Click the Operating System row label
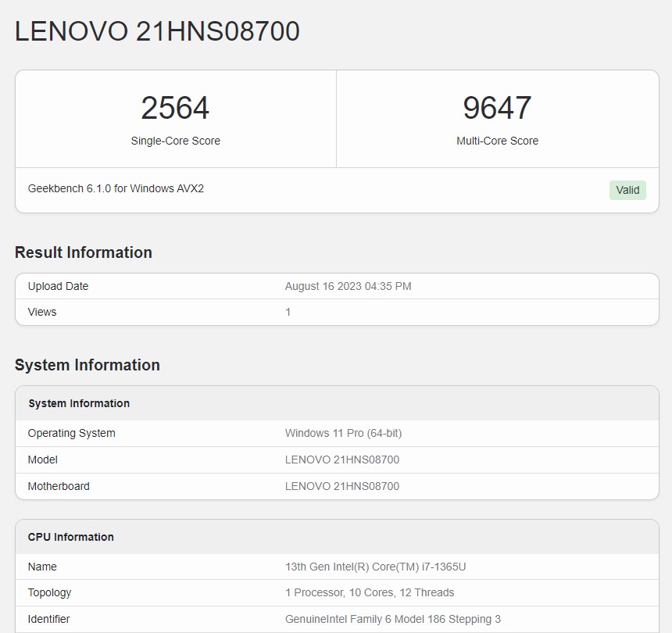The height and width of the screenshot is (633, 672). point(71,433)
